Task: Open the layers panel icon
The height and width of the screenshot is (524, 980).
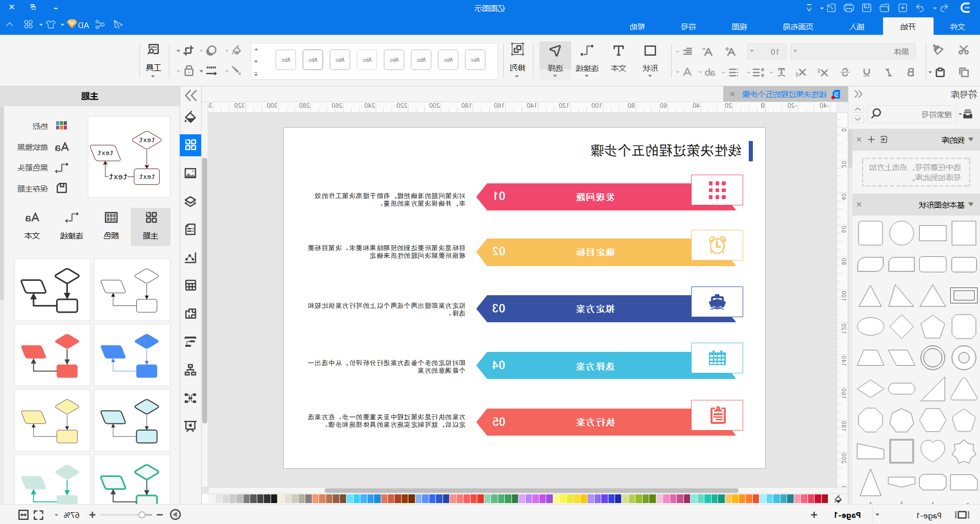Action: click(190, 201)
